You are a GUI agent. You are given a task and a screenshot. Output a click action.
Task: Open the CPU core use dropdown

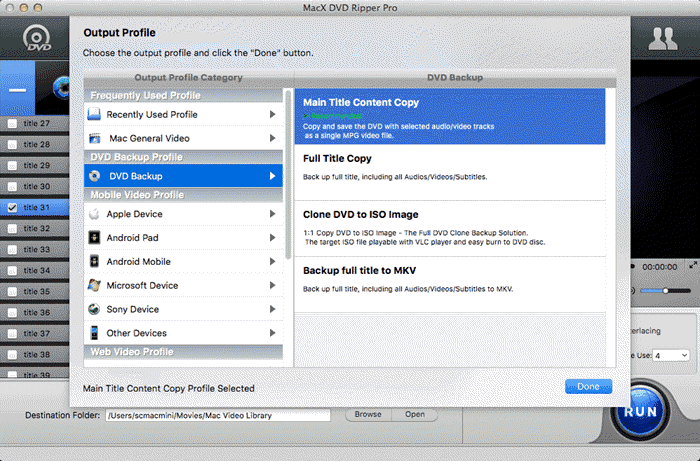(x=671, y=355)
